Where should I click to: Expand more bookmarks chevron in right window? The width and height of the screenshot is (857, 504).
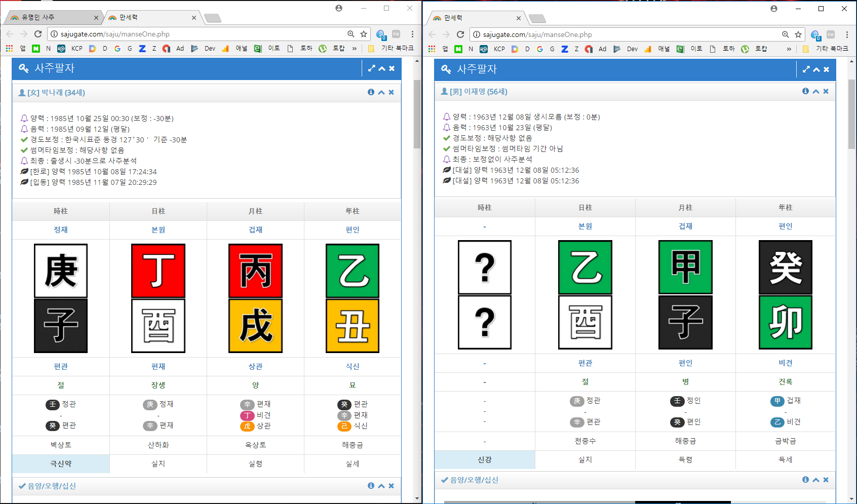[x=789, y=49]
